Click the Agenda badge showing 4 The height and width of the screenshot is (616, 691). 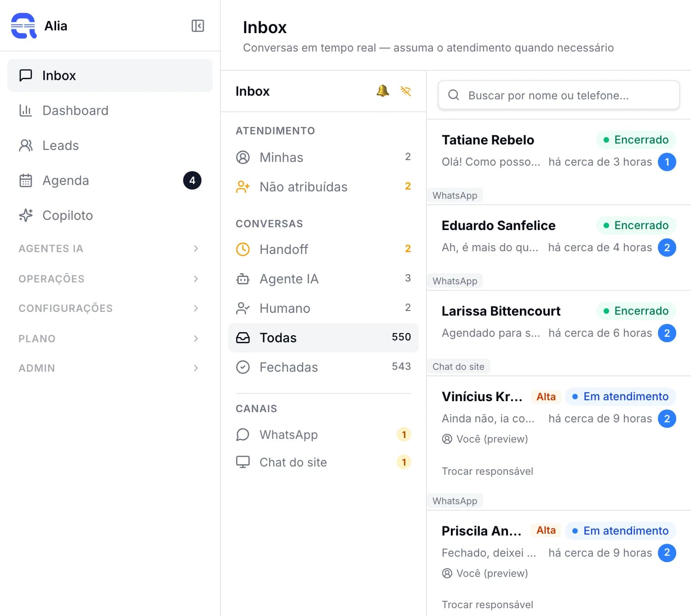coord(192,180)
